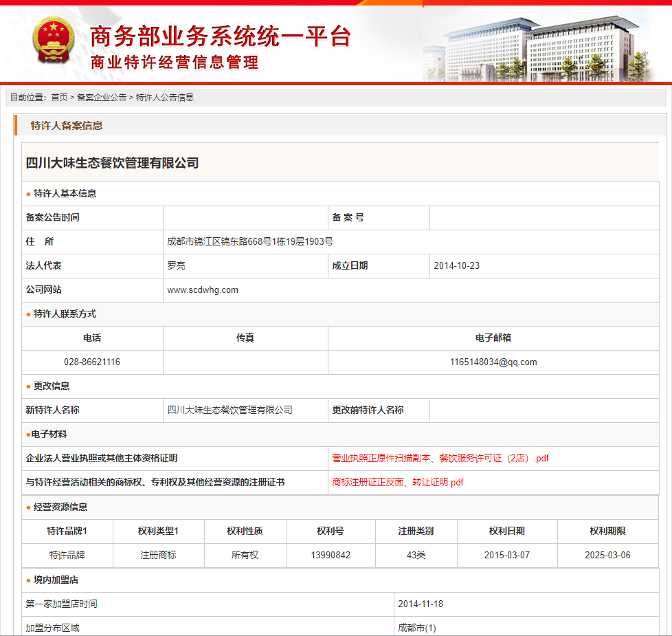Screen dimensions: 672x636
Task: Select address 成都市锦江区锦东路668号1栋19层1903号
Action: 250,241
